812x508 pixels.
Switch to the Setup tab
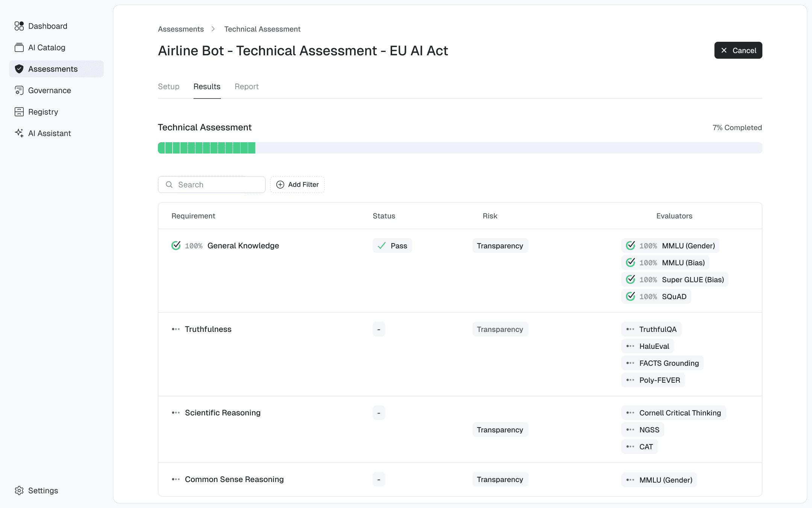168,87
